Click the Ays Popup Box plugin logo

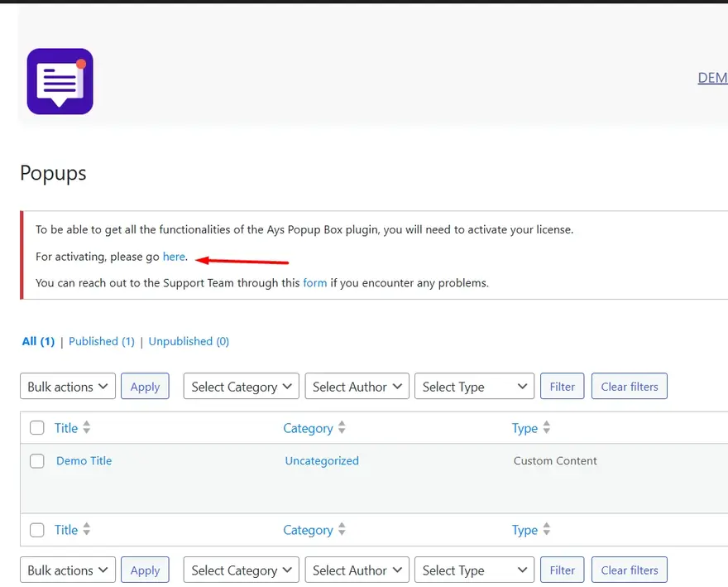(60, 81)
